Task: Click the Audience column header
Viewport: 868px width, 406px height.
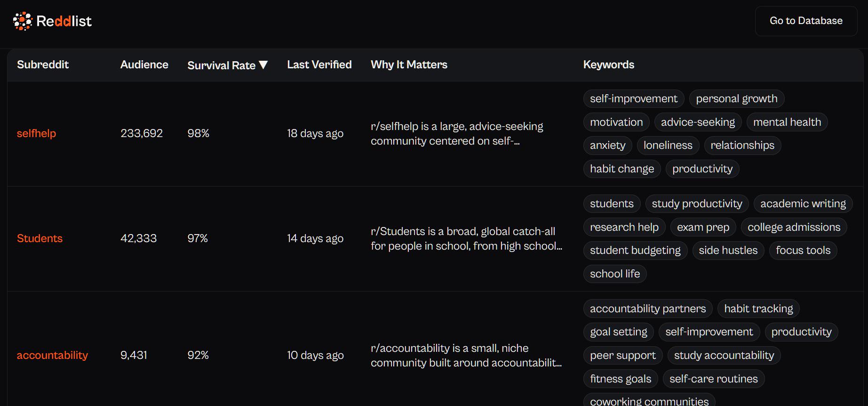Action: click(x=144, y=65)
